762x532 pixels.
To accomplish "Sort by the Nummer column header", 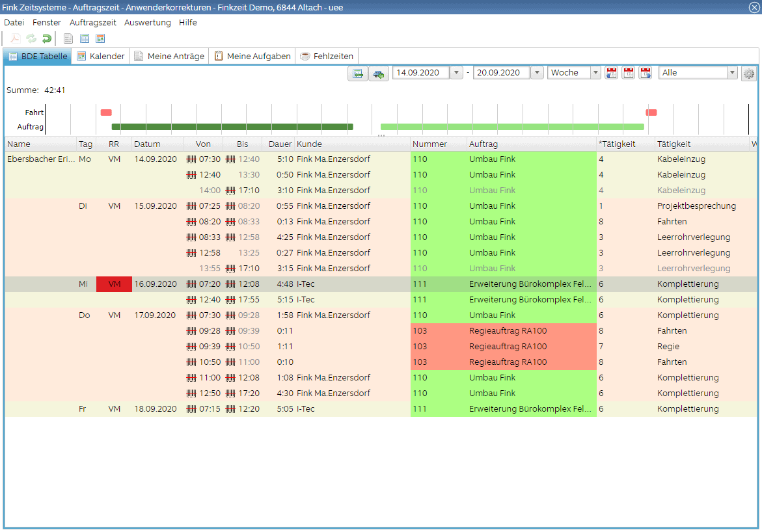I will (x=439, y=144).
